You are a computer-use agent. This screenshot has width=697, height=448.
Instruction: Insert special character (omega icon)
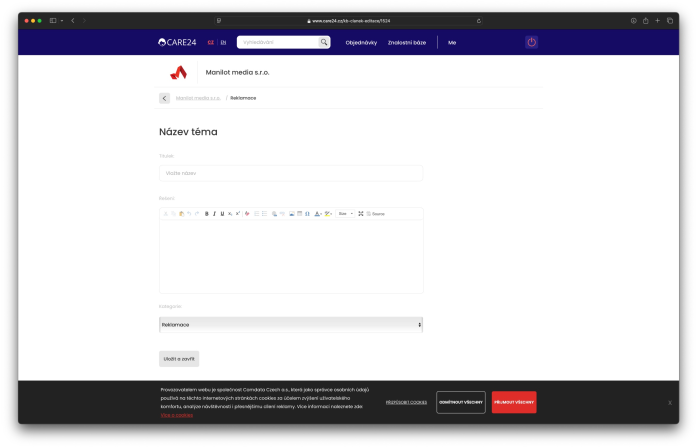point(307,214)
